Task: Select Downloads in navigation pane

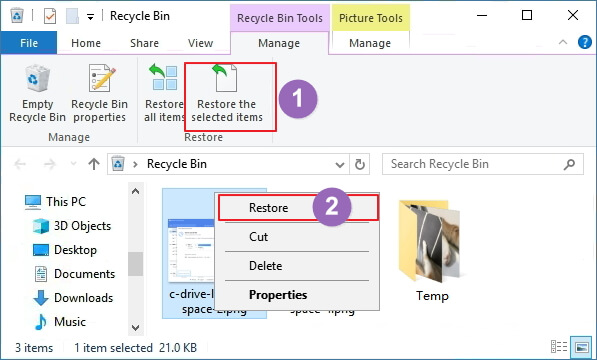Action: click(73, 298)
